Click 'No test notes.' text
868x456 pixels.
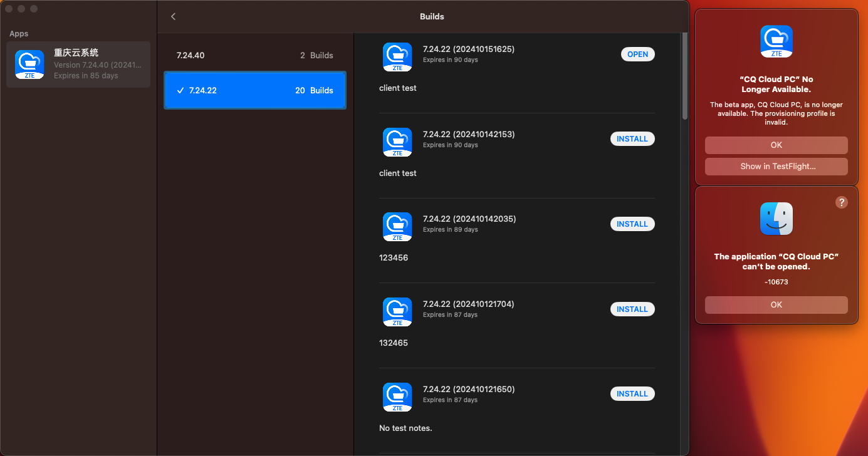pos(405,428)
